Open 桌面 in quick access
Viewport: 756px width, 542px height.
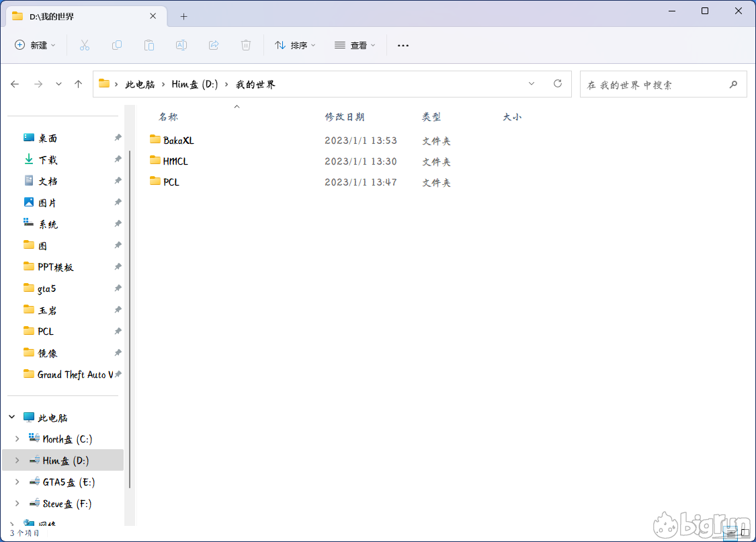coord(47,139)
